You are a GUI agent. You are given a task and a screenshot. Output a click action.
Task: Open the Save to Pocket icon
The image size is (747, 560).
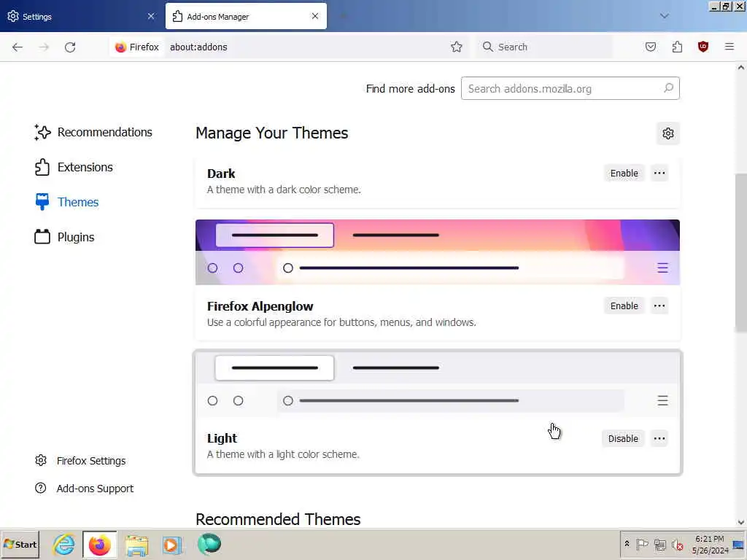(x=651, y=47)
